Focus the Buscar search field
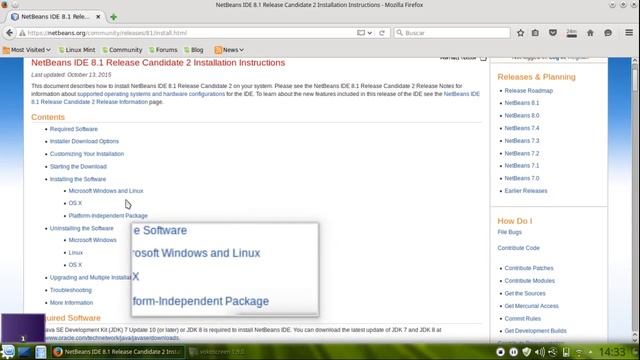Viewport: 640px width, 360px height. click(452, 33)
